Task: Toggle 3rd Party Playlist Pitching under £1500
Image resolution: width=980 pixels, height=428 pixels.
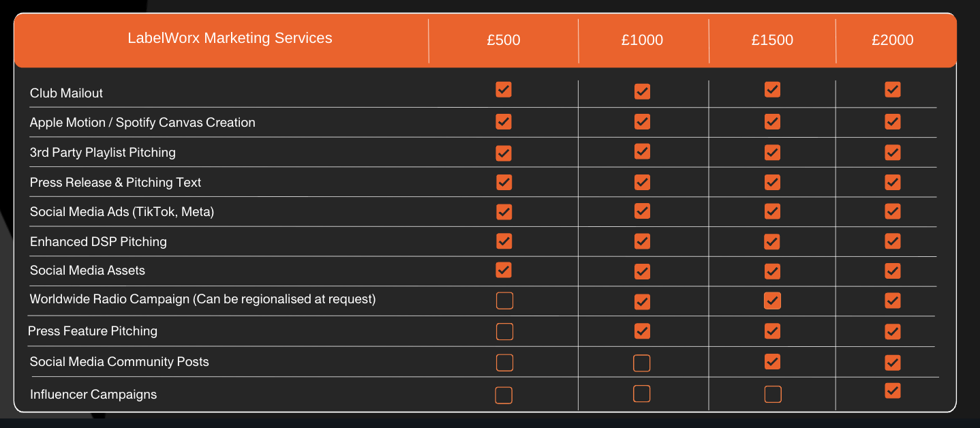Action: point(772,152)
